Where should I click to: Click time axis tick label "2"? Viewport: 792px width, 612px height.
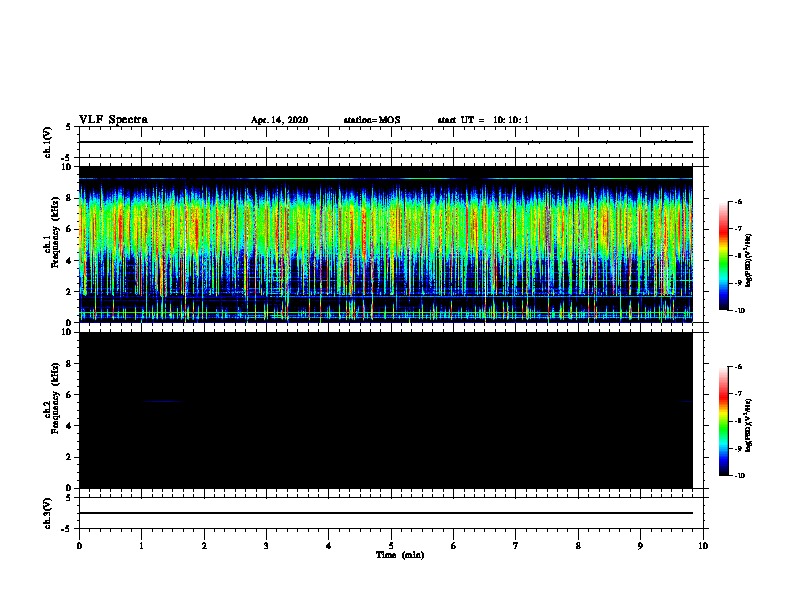click(x=204, y=546)
